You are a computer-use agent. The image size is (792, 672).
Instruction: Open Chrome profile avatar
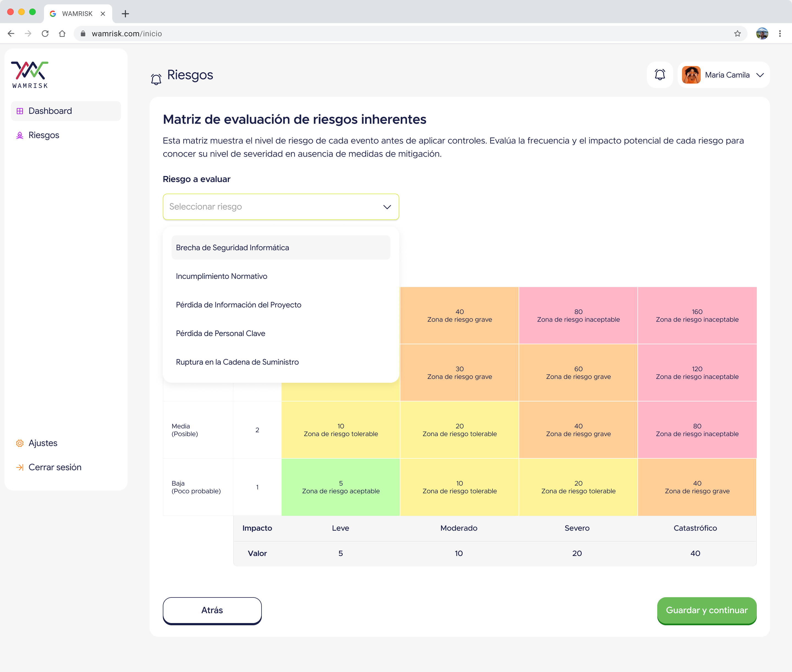click(x=762, y=34)
